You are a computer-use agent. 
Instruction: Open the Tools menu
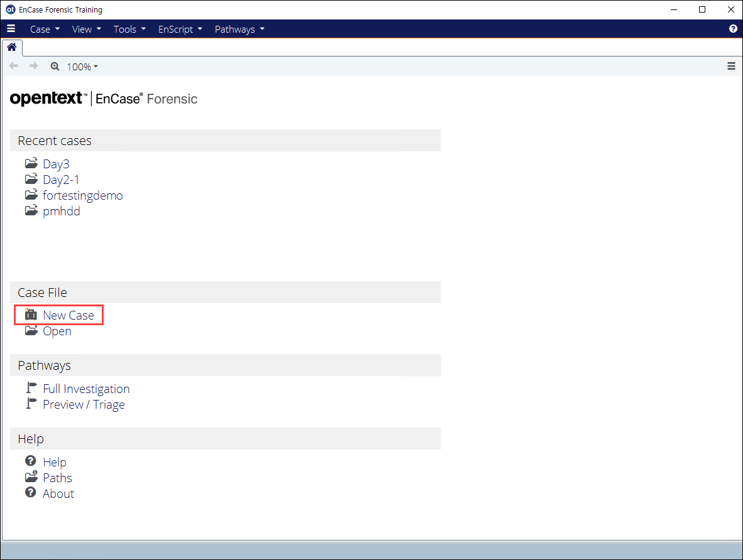(x=129, y=29)
